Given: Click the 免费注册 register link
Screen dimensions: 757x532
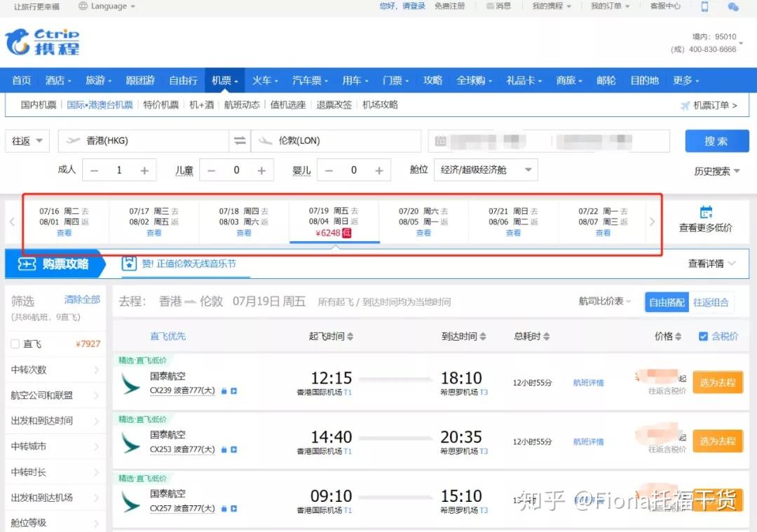Looking at the screenshot, I should pos(449,6).
